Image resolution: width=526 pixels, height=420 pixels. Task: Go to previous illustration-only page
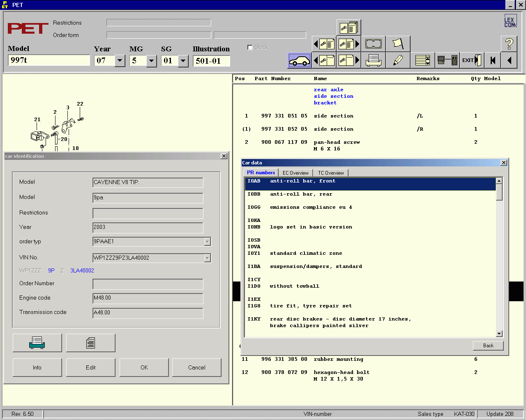(x=324, y=60)
